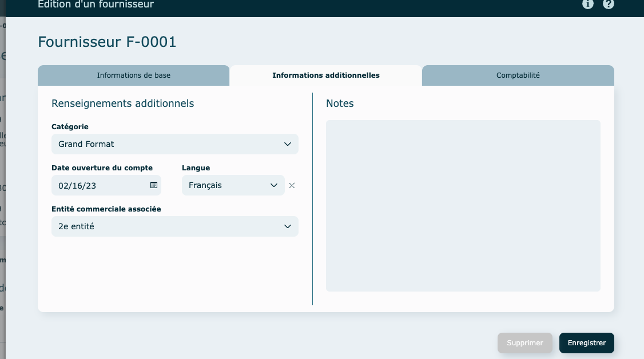644x359 pixels.
Task: Click the Edition d'un fournisseur title
Action: pyautogui.click(x=96, y=5)
